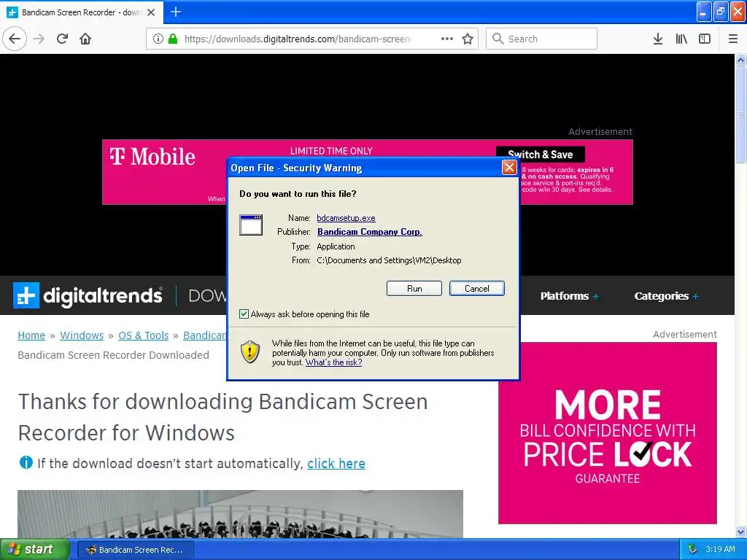Viewport: 747px width, 560px height.
Task: Open the bdcamsetup.exe file name link
Action: 346,218
